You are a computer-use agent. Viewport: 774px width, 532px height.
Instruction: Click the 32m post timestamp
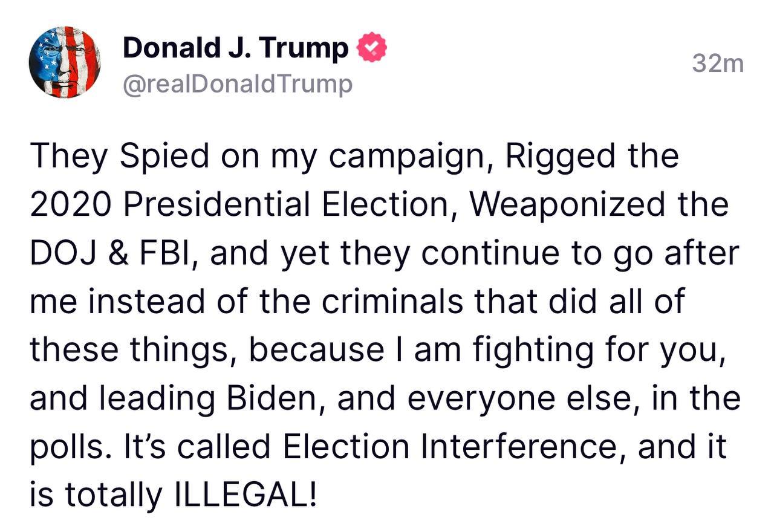[718, 62]
